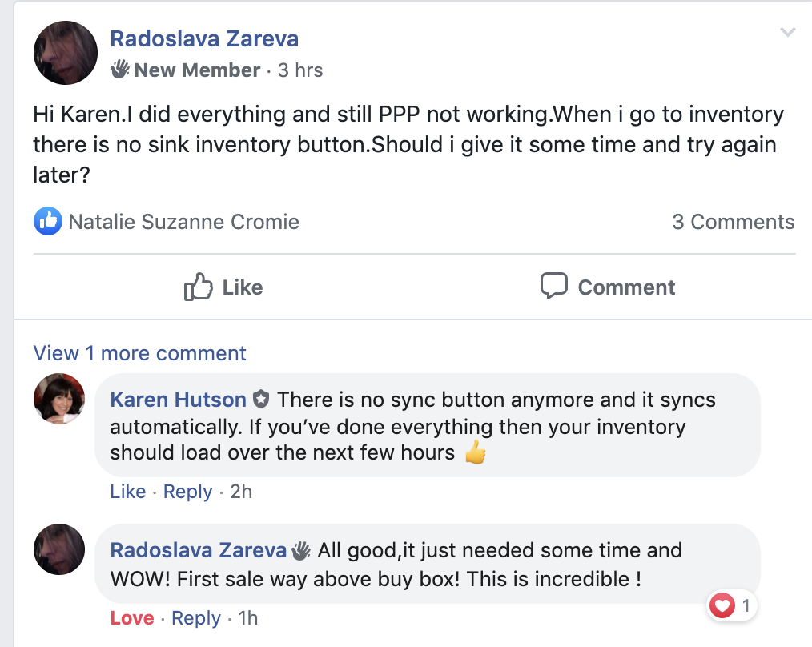
Task: Open Natalie Suzanne Cromie's profile
Action: [184, 222]
